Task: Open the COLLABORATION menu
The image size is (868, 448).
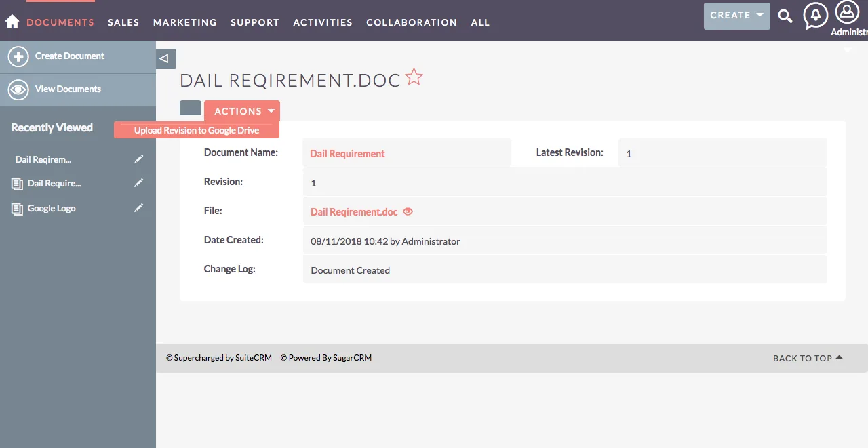Action: click(x=412, y=22)
